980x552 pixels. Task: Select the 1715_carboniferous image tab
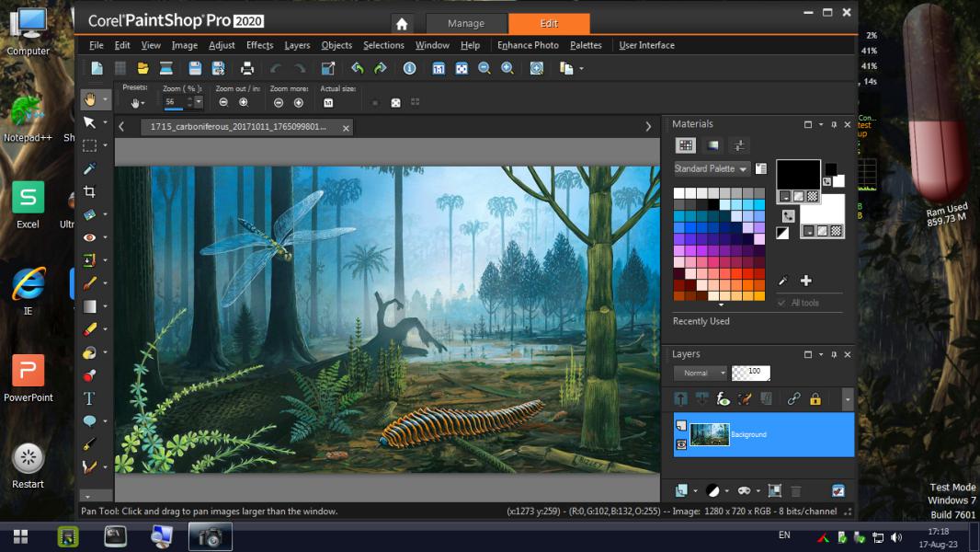click(x=247, y=127)
